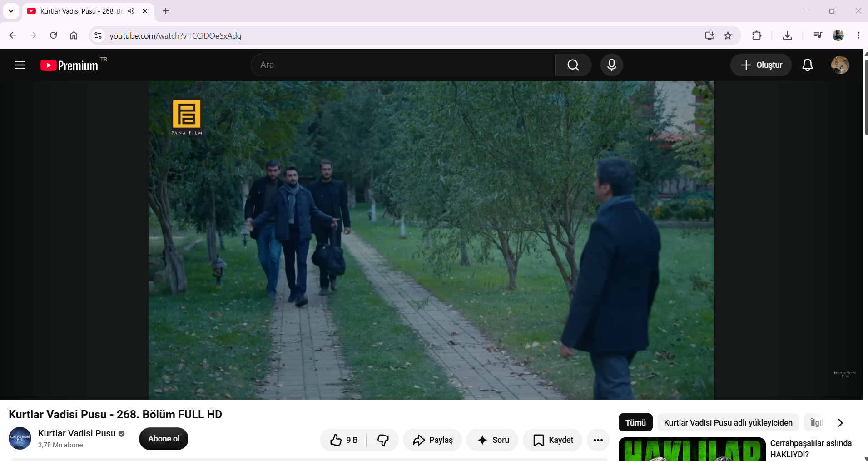View site information icon in address bar
The height and width of the screenshot is (461, 868).
click(98, 35)
